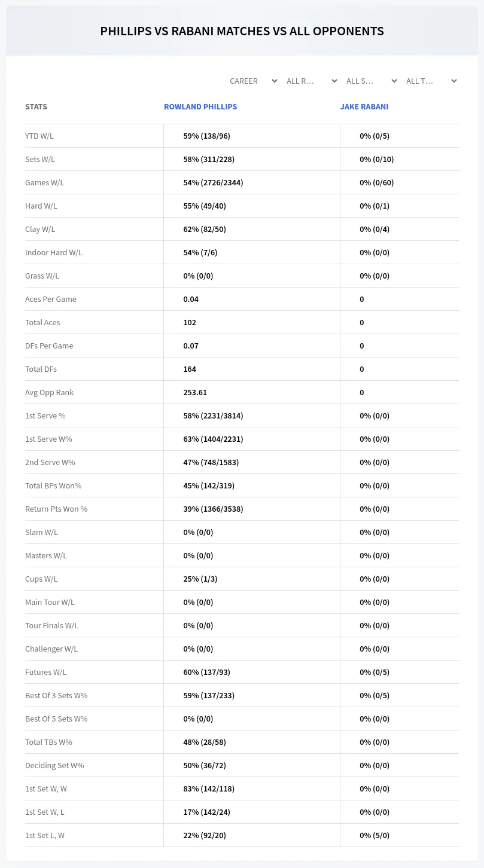The image size is (484, 868).
Task: Click the page title heading
Action: pyautogui.click(x=242, y=31)
